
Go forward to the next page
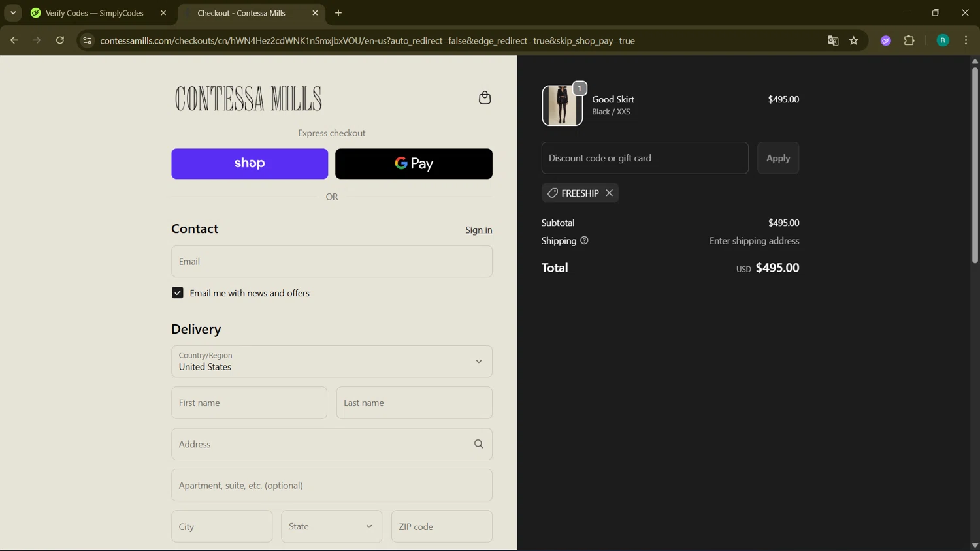37,40
